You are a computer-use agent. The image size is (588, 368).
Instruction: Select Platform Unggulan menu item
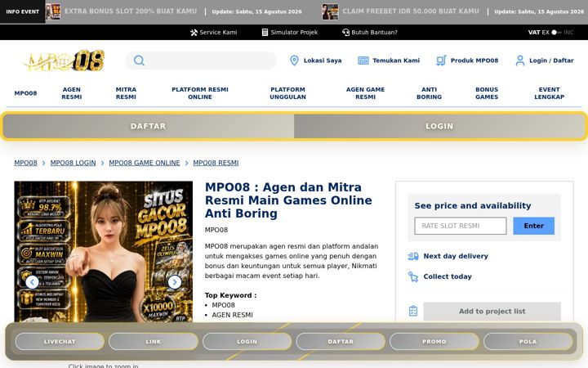pyautogui.click(x=287, y=93)
